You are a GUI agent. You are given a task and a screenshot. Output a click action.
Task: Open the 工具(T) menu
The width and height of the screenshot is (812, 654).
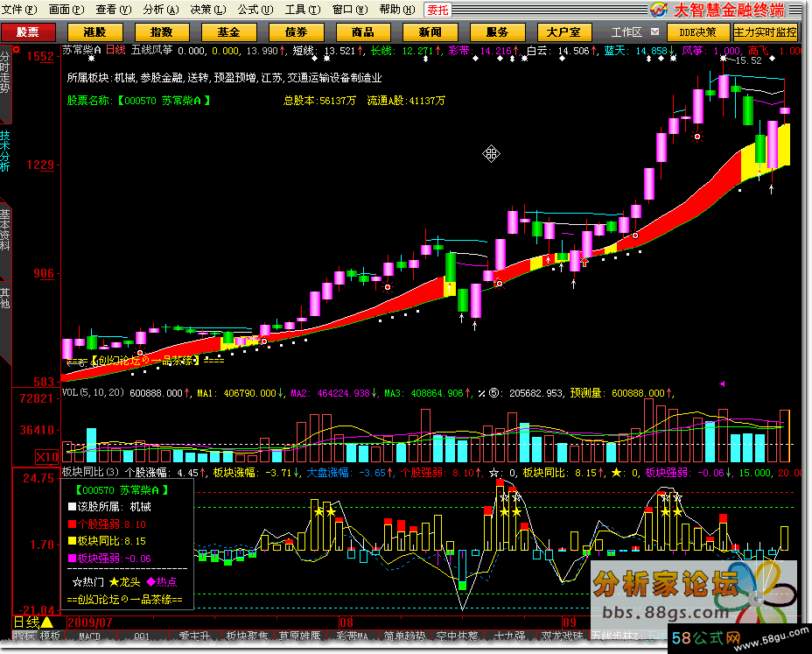click(x=303, y=10)
